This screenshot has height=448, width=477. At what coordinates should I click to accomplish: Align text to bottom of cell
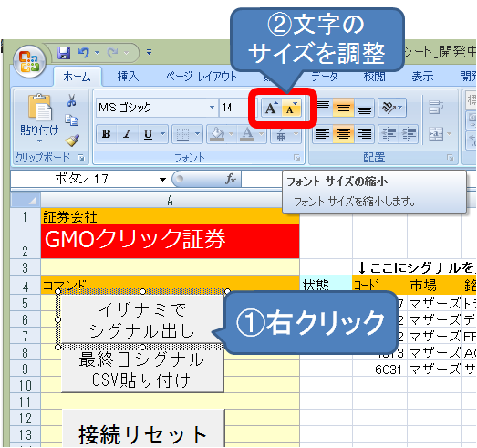point(365,107)
